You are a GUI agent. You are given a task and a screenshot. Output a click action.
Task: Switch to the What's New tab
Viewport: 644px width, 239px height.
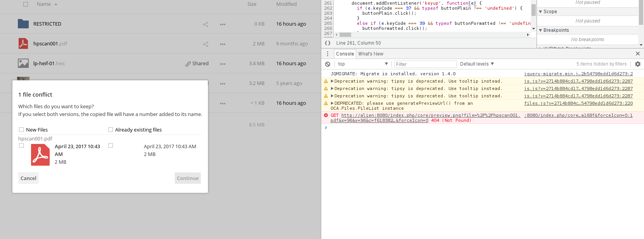pos(370,54)
